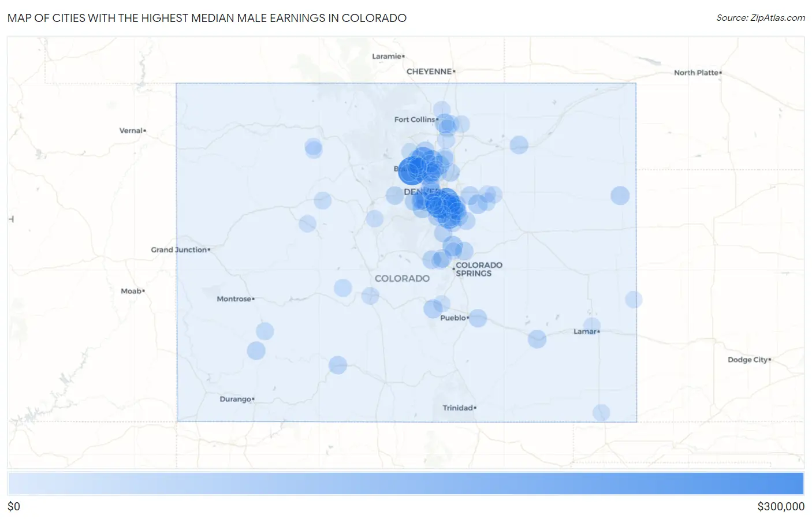
Task: Click the Fort Collins label
Action: [x=416, y=120]
